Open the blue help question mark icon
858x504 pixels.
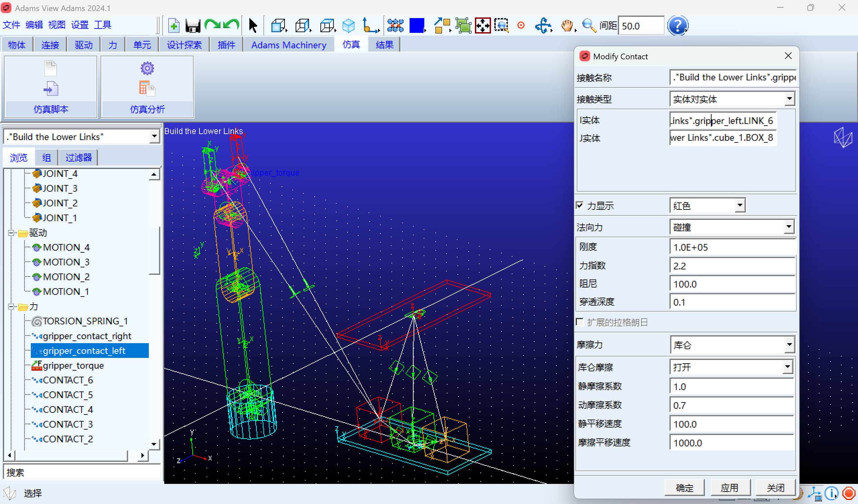click(x=678, y=25)
